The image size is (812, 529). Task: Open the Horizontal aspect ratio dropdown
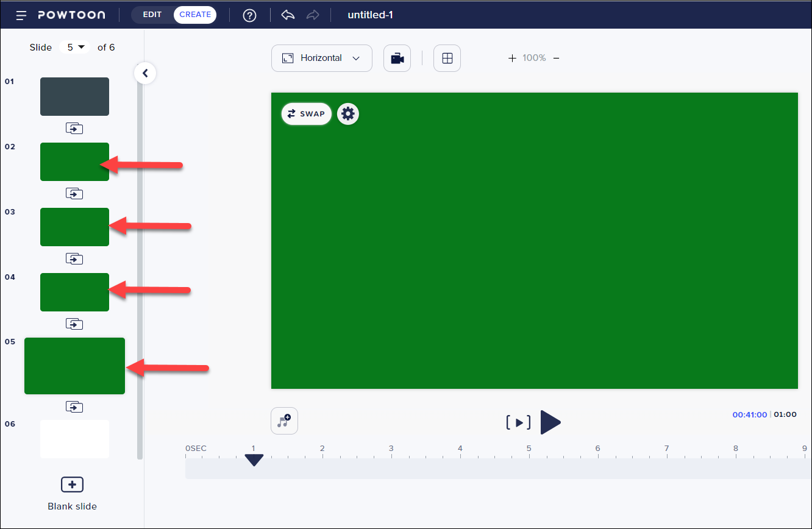(321, 59)
